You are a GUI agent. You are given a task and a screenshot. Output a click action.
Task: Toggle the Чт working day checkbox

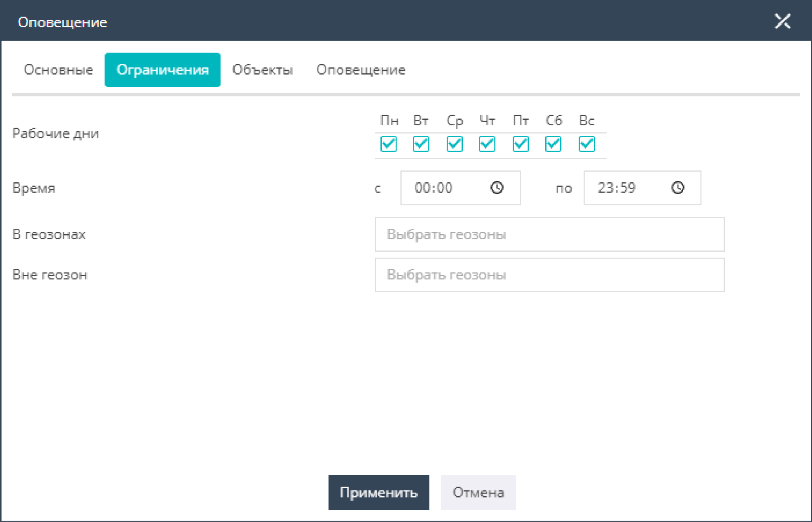(x=487, y=144)
